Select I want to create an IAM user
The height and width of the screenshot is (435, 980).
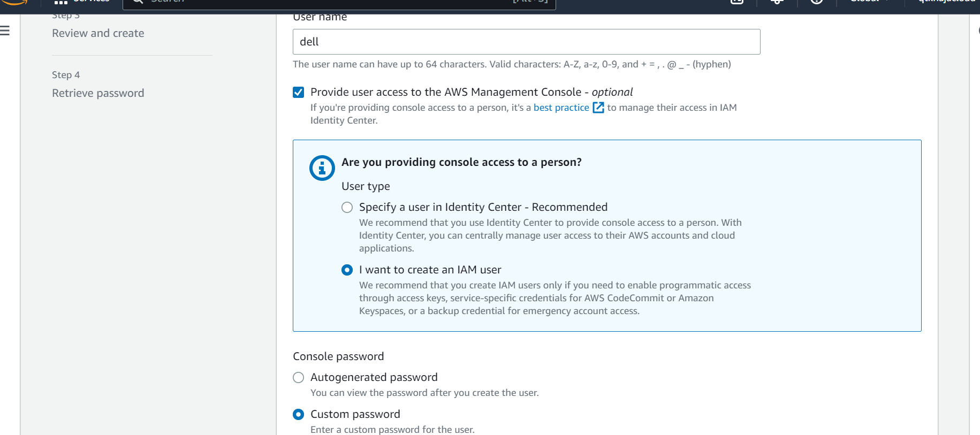(347, 270)
